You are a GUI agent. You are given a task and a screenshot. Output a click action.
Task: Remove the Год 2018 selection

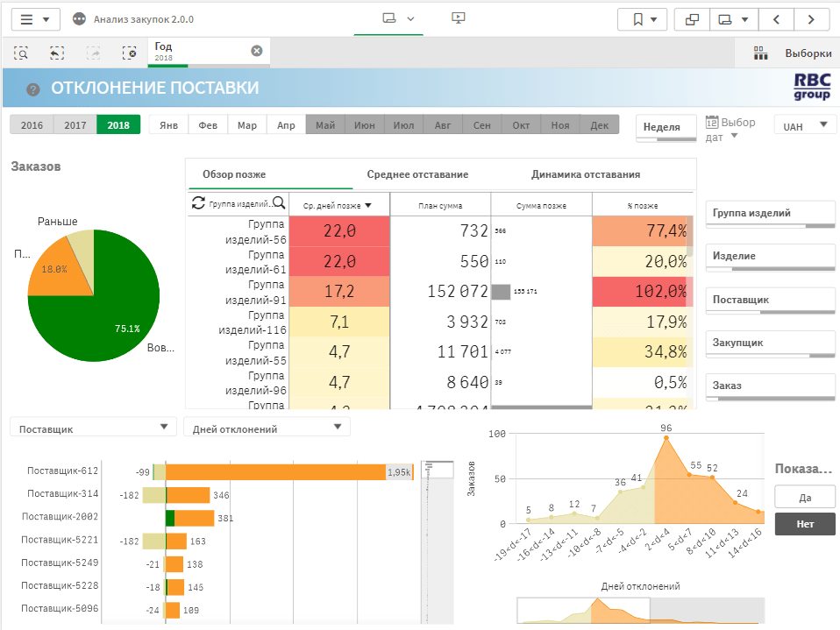[257, 51]
